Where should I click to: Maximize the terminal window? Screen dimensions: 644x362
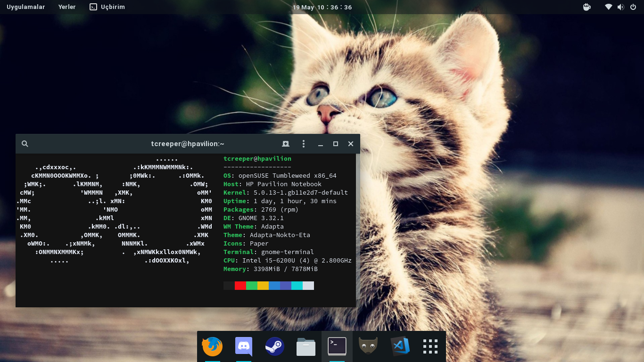[x=336, y=144]
